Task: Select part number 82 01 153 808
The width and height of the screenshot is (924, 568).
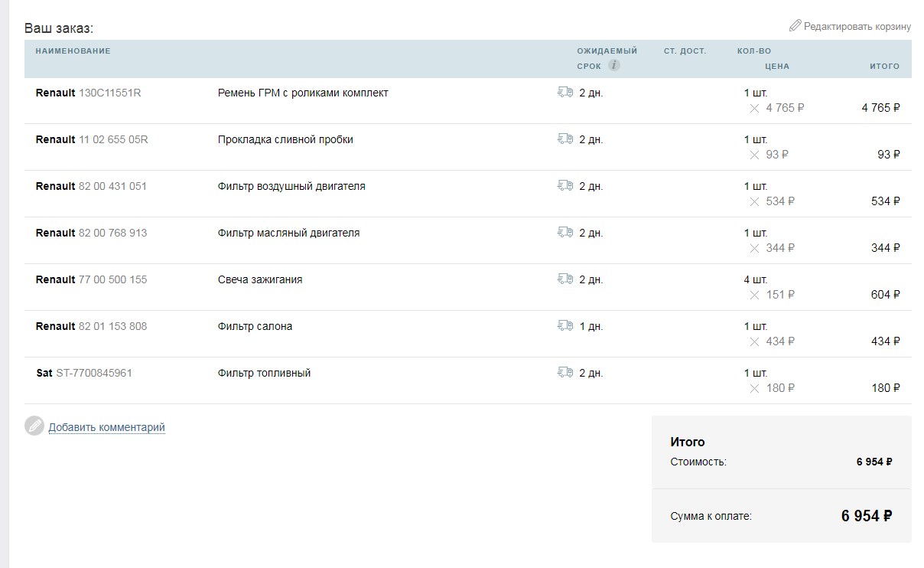Action: [112, 326]
